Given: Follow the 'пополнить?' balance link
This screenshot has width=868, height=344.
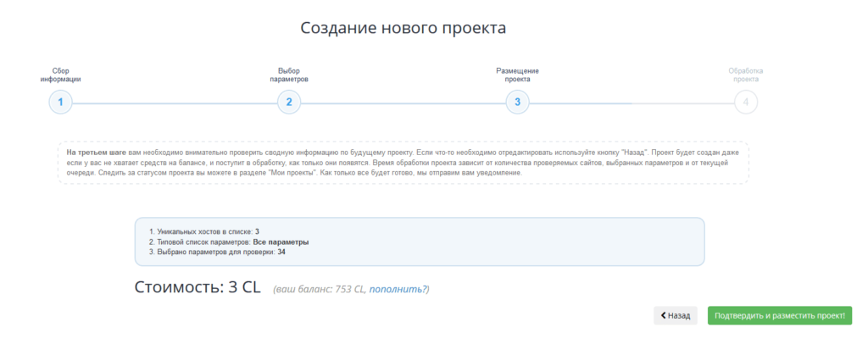Looking at the screenshot, I should point(398,289).
